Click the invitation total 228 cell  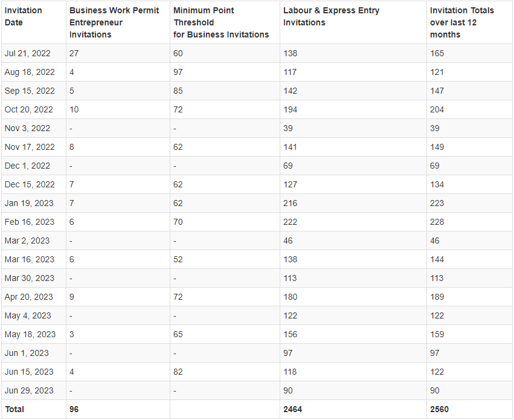437,222
